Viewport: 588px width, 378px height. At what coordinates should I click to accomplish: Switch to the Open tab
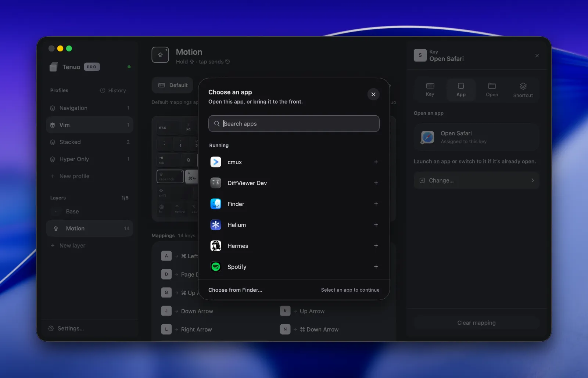coord(492,90)
